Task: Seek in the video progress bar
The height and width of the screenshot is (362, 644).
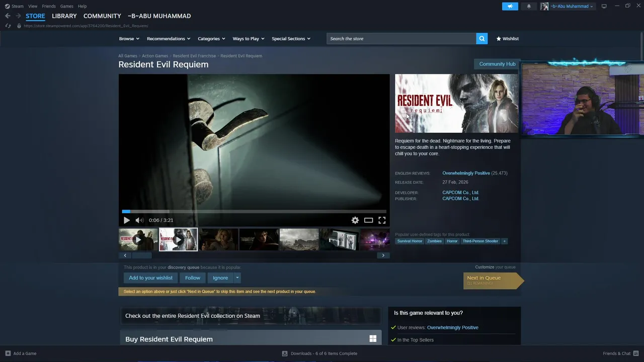Action: tap(254, 212)
